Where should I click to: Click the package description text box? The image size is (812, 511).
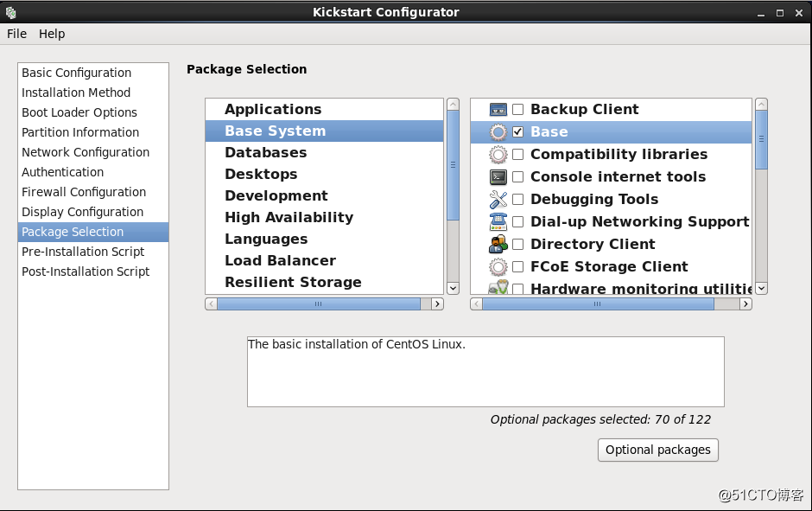485,372
